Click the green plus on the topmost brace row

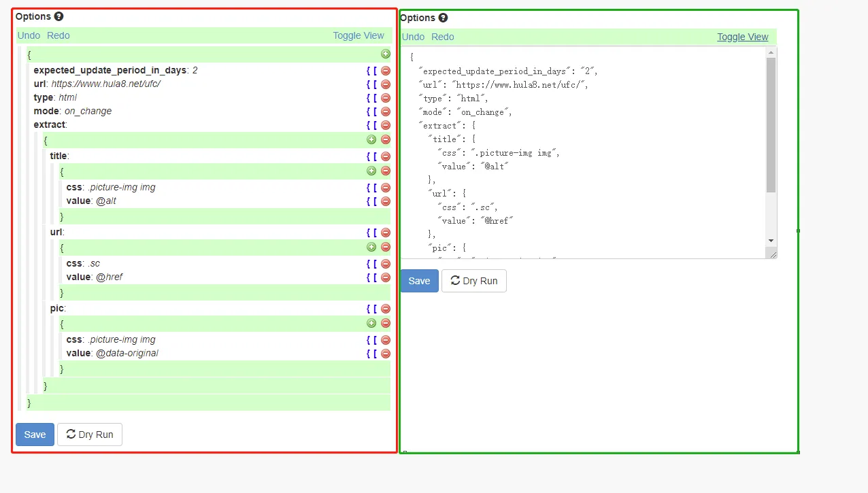pos(386,54)
